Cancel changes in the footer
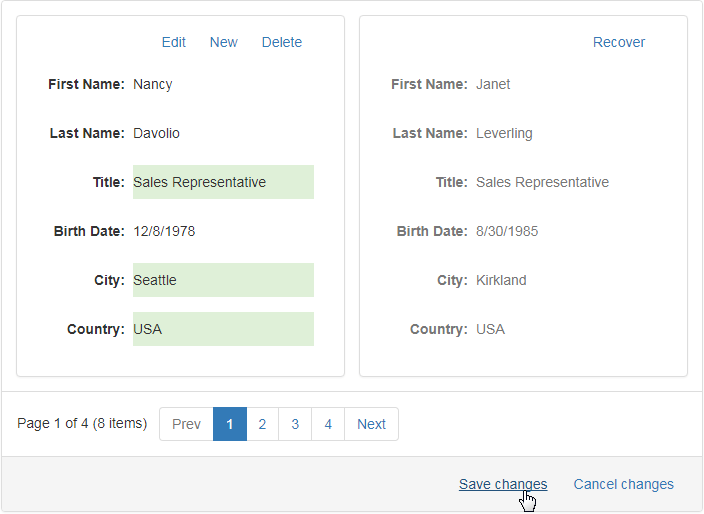Screen dimensions: 704x514 click(x=624, y=484)
